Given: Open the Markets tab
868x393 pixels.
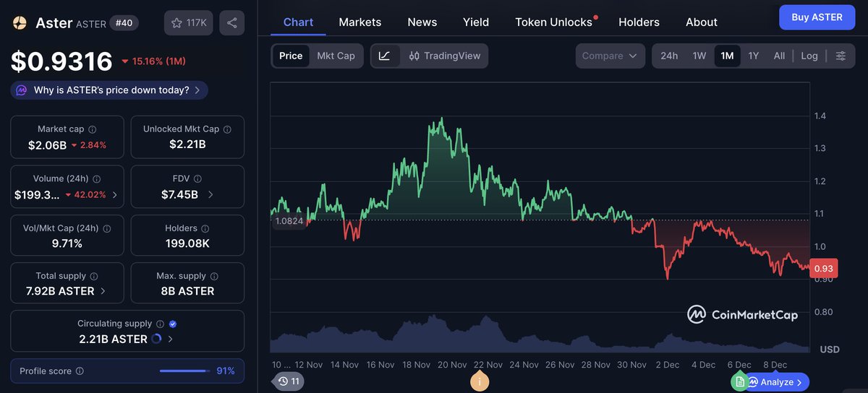Looking at the screenshot, I should (359, 22).
